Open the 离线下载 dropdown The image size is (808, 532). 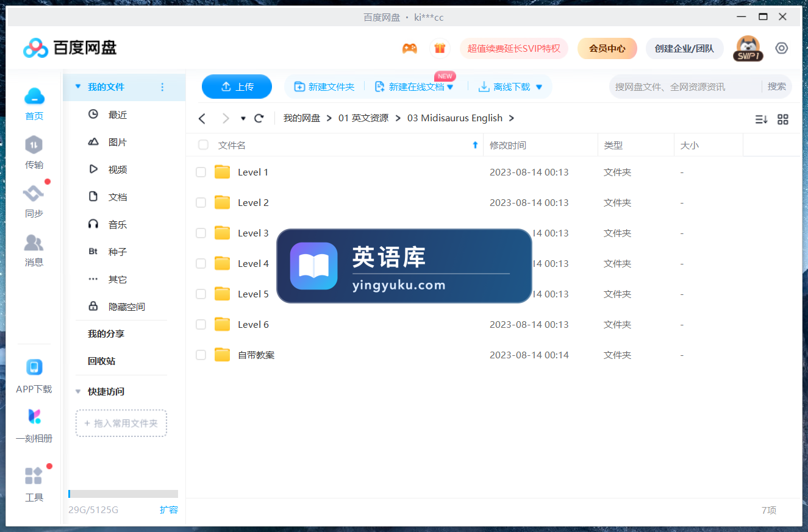tap(539, 87)
